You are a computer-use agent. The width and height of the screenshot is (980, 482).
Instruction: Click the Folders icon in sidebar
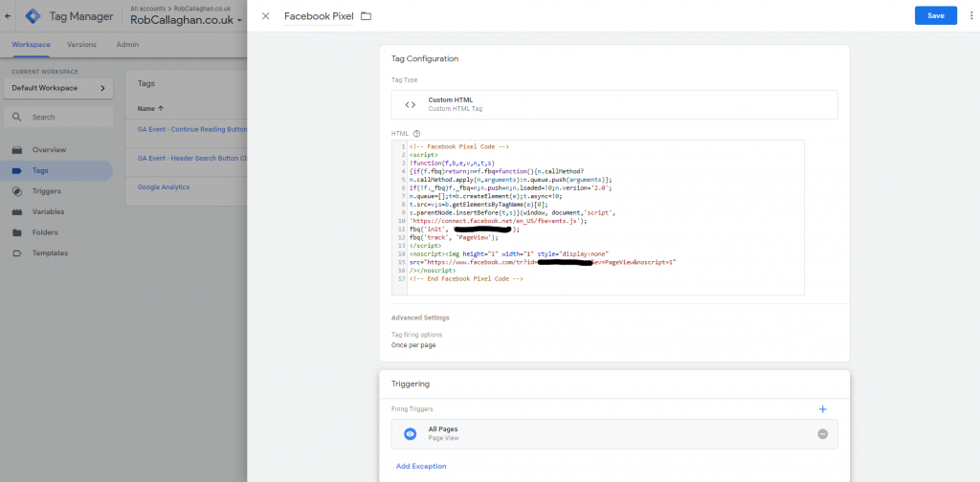pyautogui.click(x=17, y=232)
